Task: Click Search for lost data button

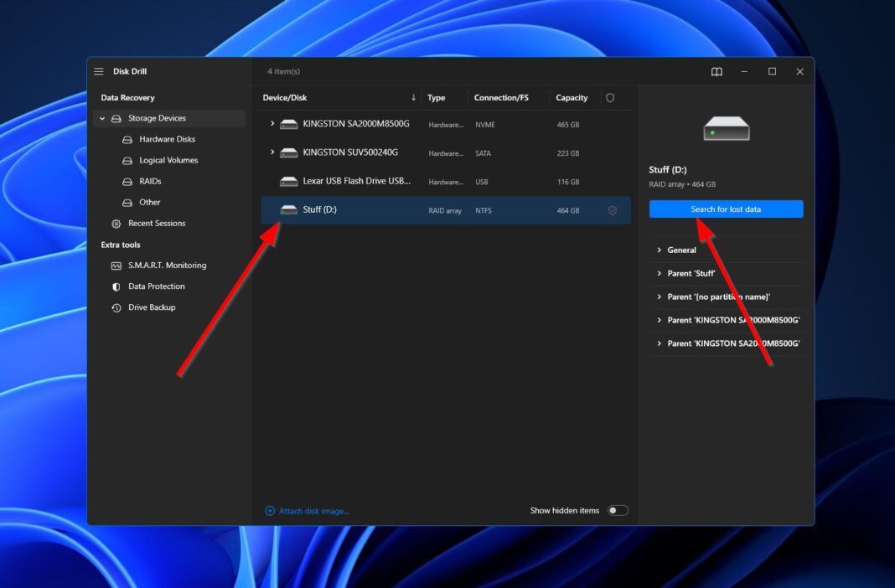Action: (726, 209)
